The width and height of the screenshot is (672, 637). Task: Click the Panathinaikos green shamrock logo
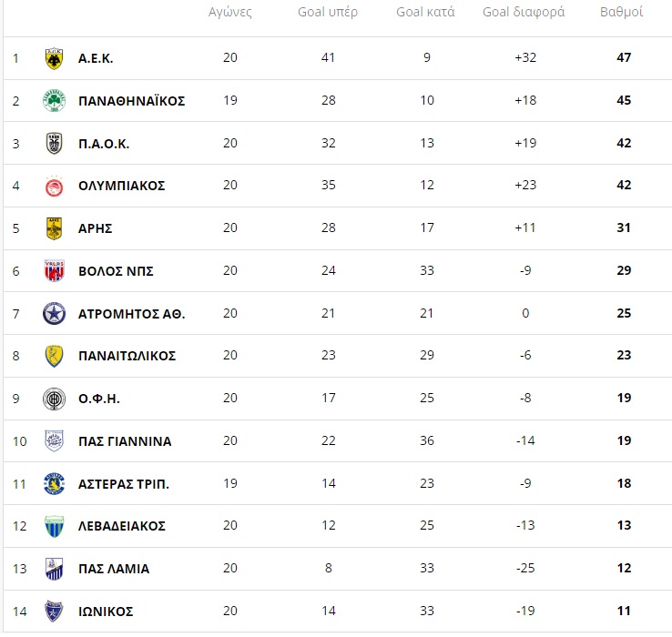click(54, 101)
